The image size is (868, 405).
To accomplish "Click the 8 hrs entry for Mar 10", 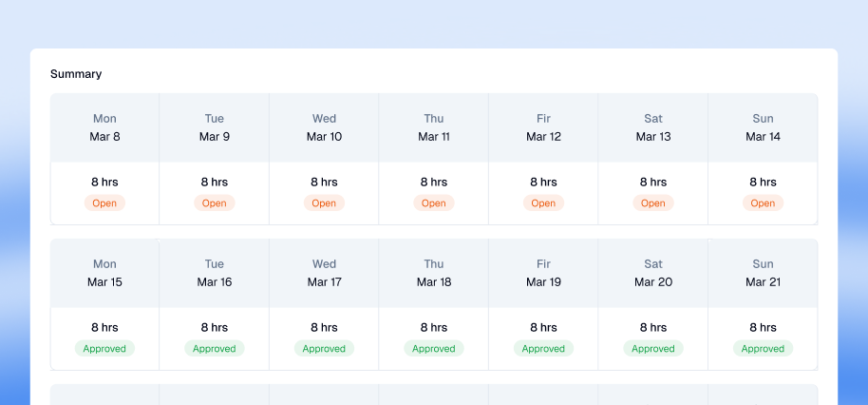I will 324,182.
